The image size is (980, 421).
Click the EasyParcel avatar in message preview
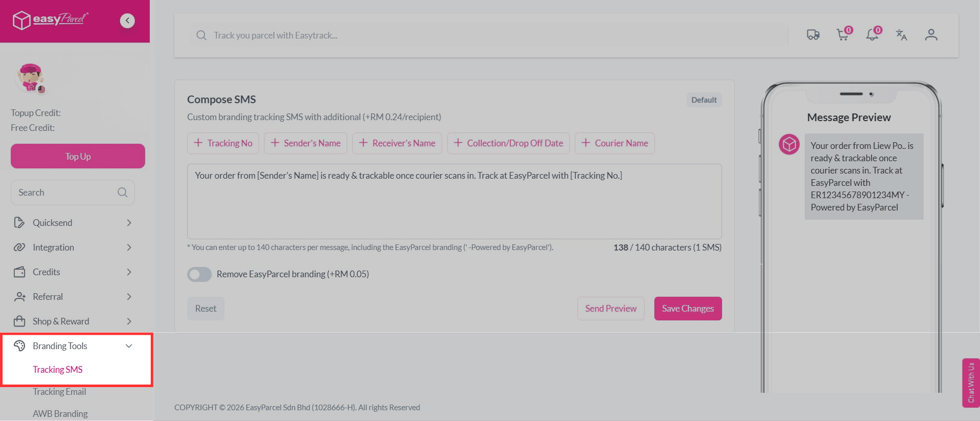[x=789, y=144]
